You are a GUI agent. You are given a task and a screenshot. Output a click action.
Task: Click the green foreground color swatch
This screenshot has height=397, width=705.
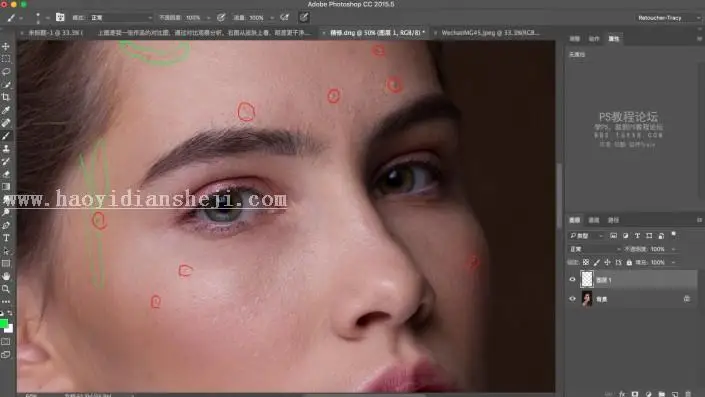(4, 324)
